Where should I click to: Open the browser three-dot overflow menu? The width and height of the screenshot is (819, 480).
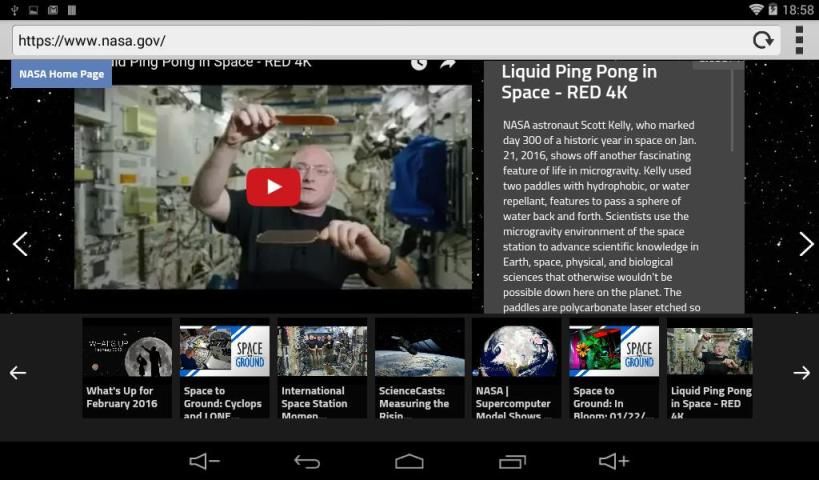click(x=799, y=41)
